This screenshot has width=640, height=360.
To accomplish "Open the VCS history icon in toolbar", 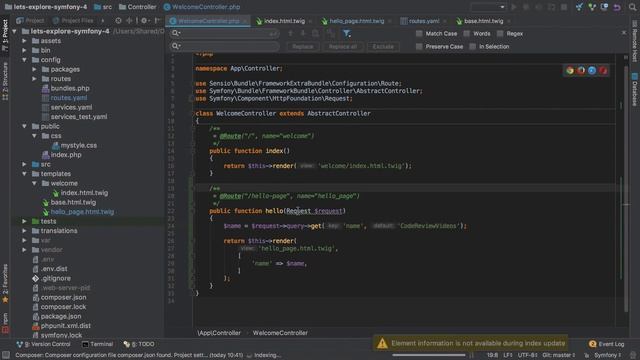I will pos(604,7).
